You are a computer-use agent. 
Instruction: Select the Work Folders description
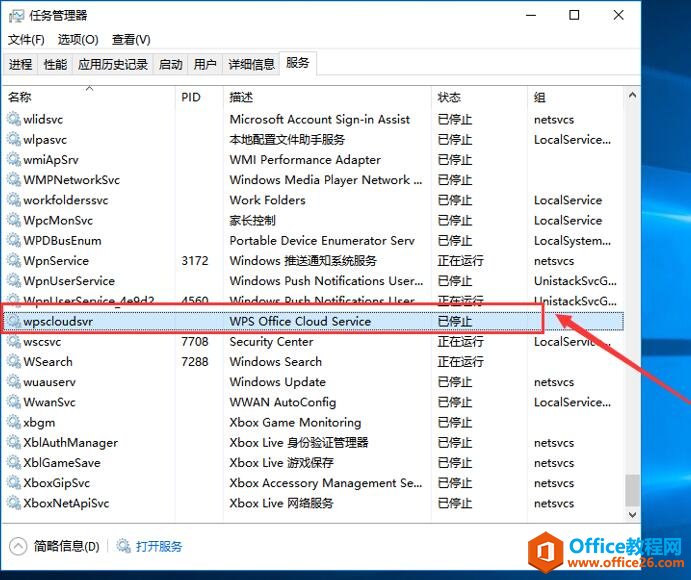pos(267,200)
